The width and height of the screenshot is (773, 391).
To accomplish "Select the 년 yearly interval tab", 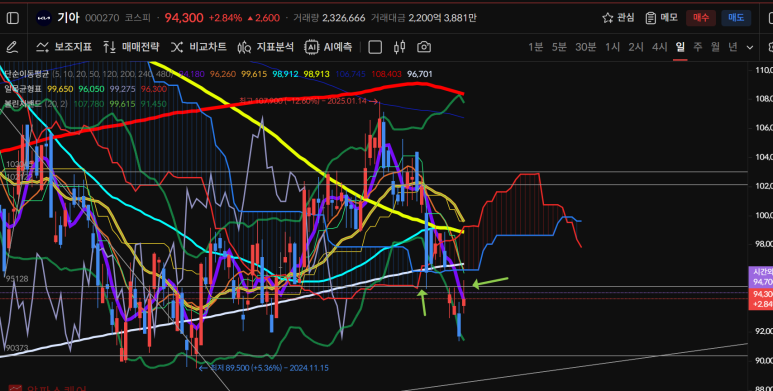I will click(x=733, y=47).
